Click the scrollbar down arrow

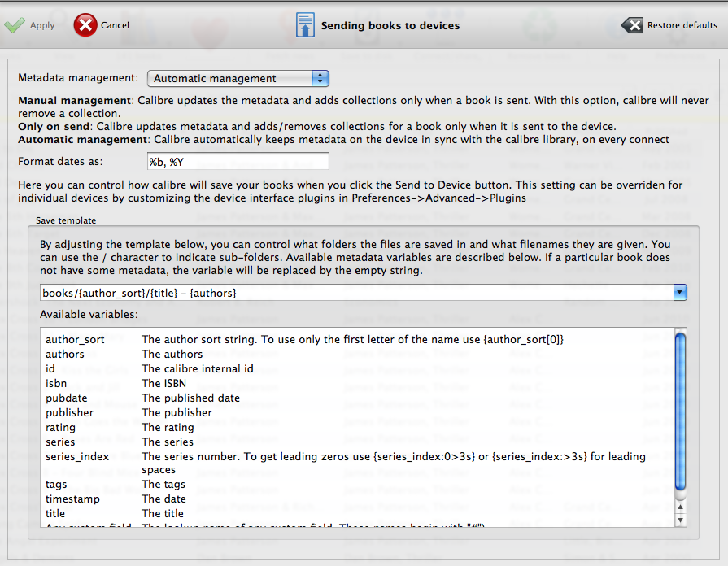[680, 520]
